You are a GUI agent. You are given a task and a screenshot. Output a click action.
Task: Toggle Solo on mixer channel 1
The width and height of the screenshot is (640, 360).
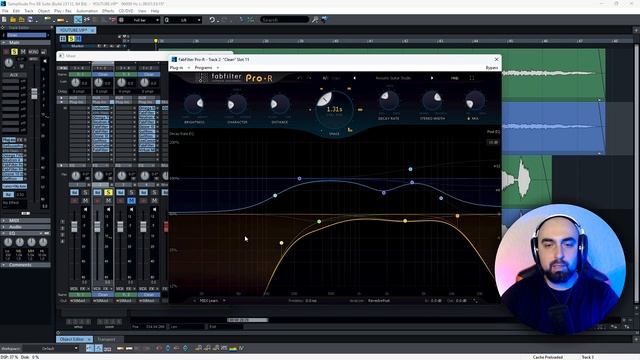pos(85,192)
